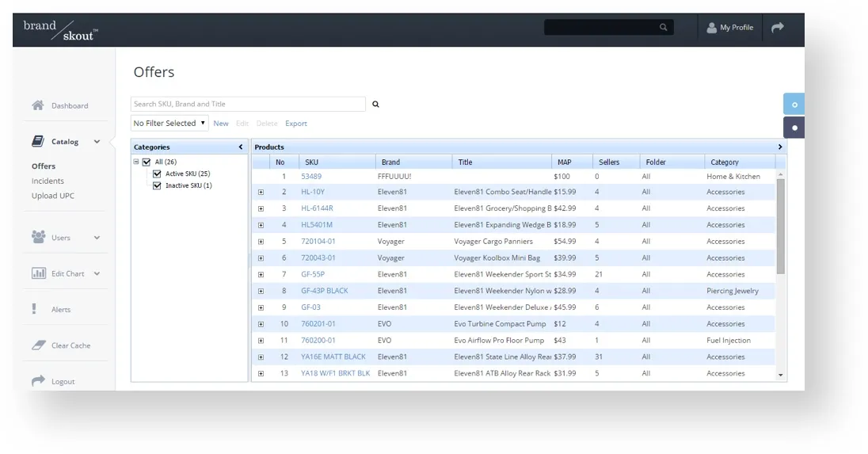Click the Logout arrow icon
The image size is (868, 454).
(38, 381)
